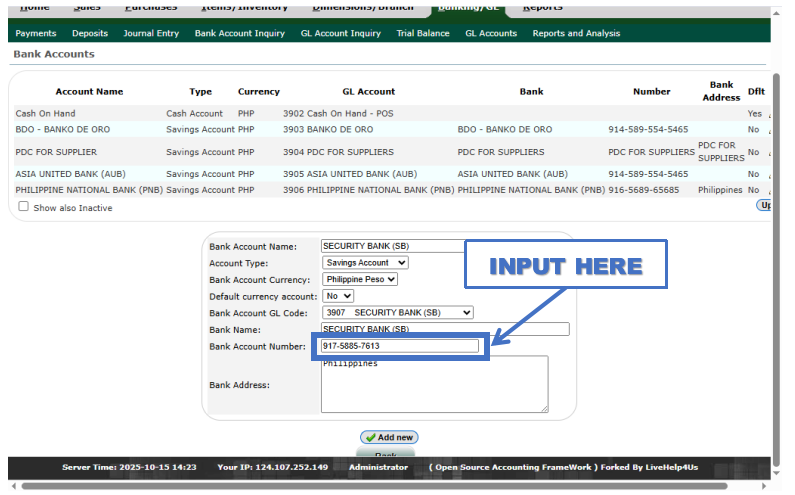Open the Account Type dropdown

365,263
